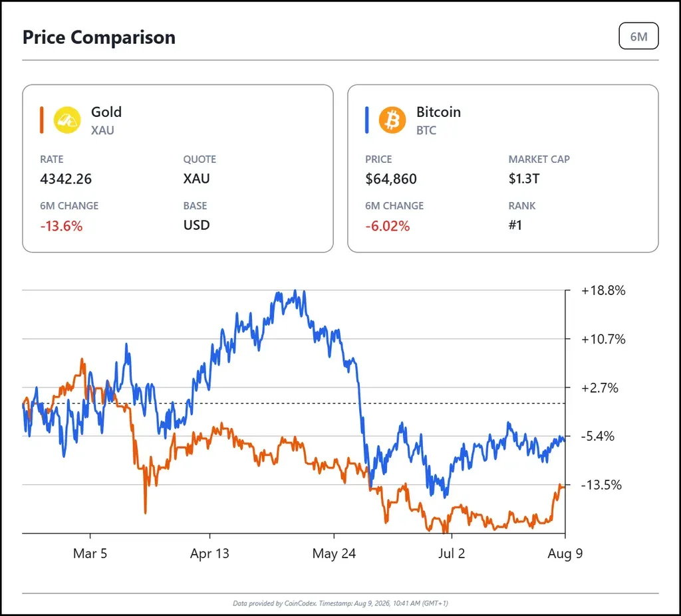Select the May 24 axis label
The image size is (681, 616).
click(334, 554)
